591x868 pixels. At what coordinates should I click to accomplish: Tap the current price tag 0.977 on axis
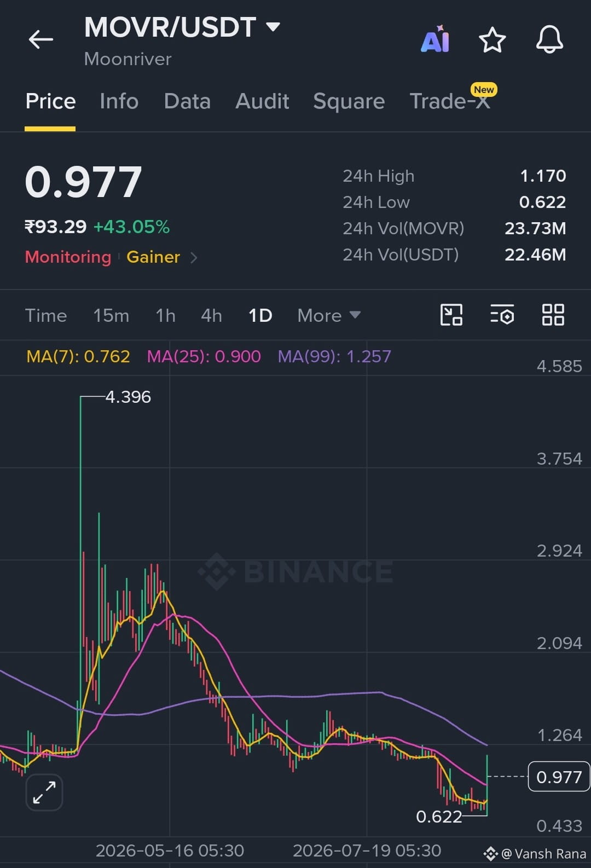click(559, 777)
